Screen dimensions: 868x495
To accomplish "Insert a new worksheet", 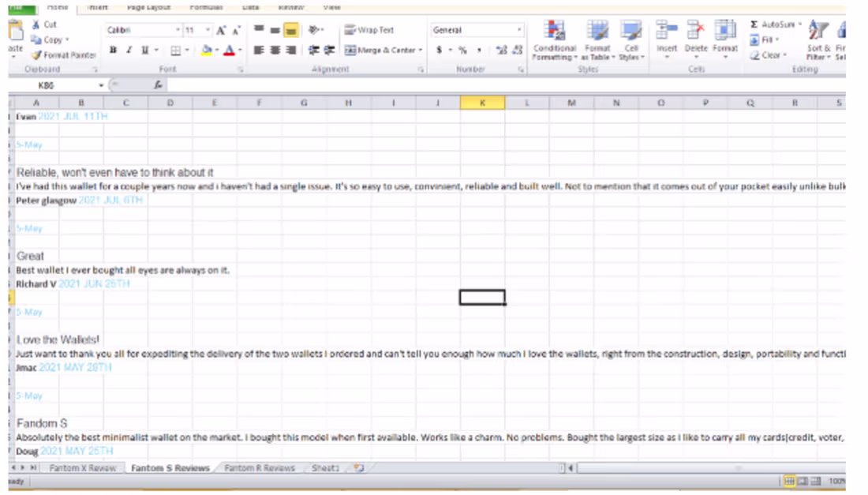I will [359, 468].
